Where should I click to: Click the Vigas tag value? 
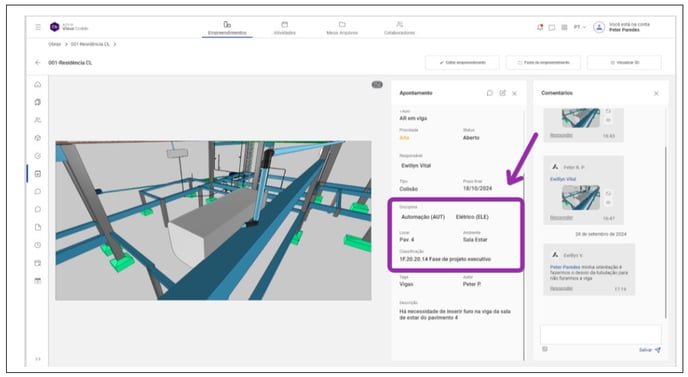point(406,284)
